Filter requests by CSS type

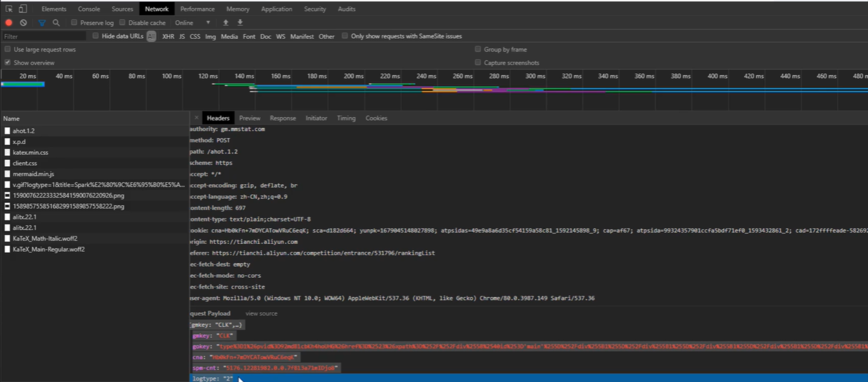195,36
